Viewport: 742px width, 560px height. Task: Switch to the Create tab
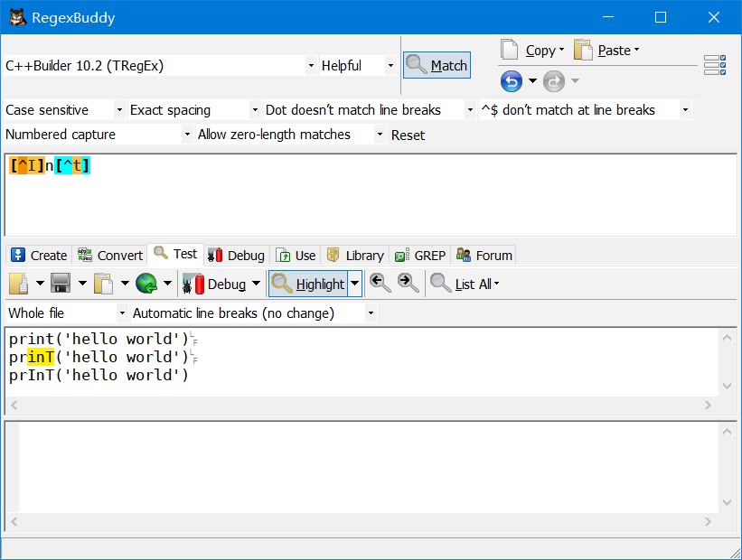click(39, 256)
